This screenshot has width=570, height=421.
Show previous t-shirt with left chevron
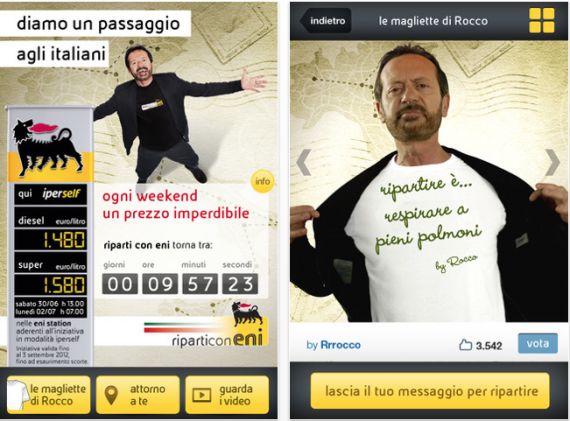pos(304,162)
